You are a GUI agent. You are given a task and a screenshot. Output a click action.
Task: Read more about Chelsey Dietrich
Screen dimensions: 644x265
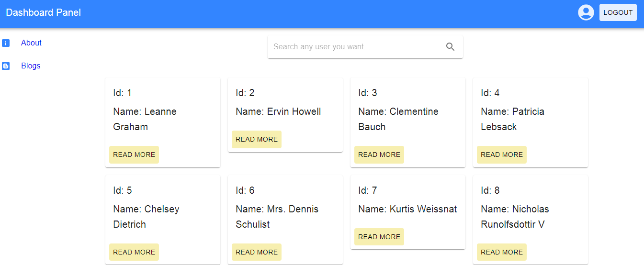(134, 252)
